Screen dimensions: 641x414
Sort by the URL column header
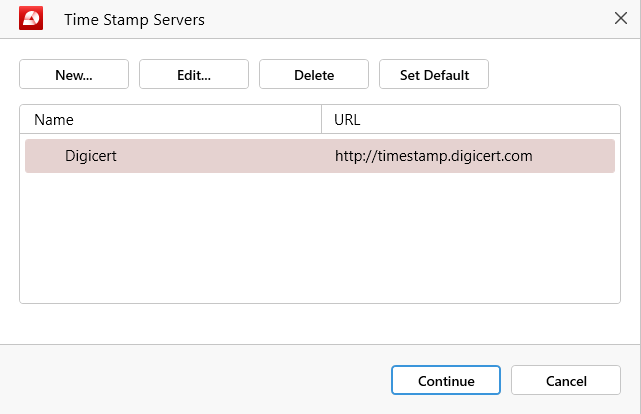coord(471,119)
